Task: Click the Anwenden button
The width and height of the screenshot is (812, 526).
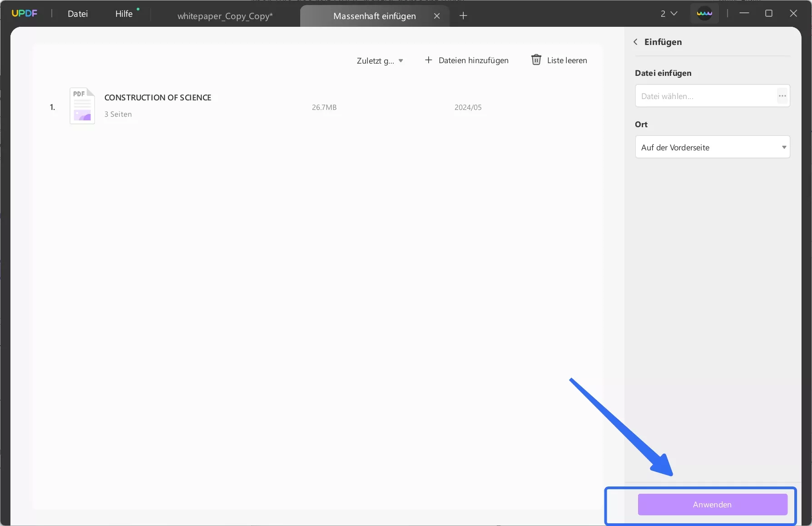Action: 713,505
